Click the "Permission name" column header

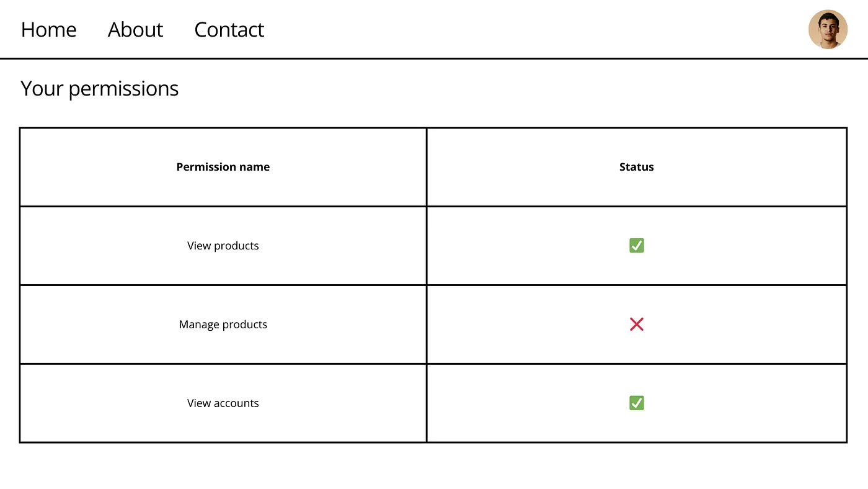[223, 167]
